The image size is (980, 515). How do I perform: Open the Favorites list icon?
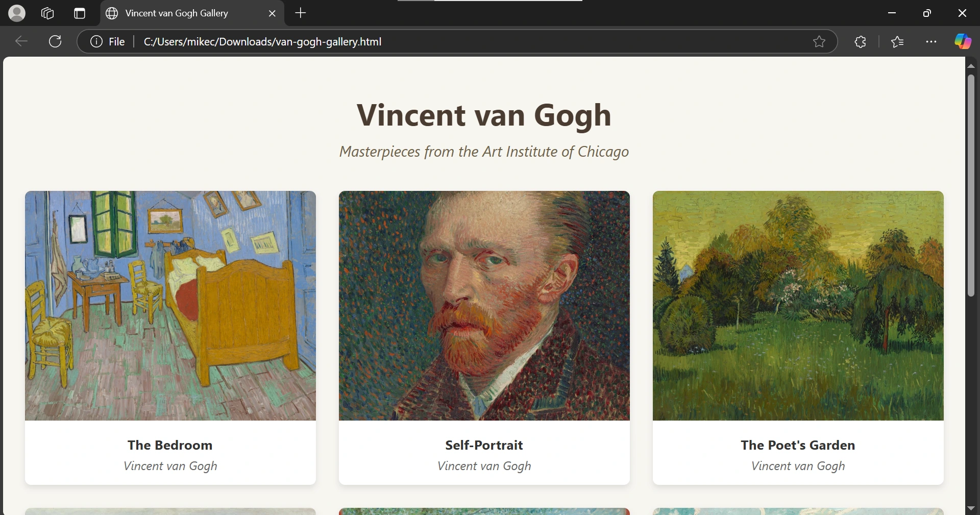click(x=897, y=41)
